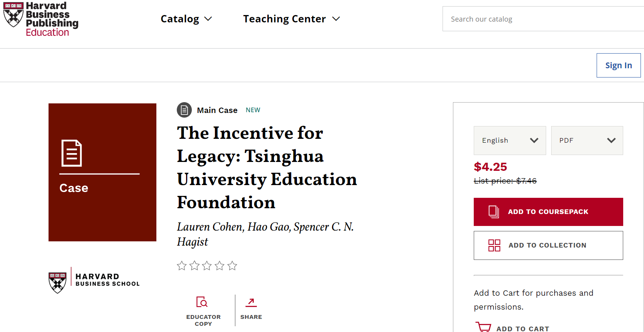Rate the case five stars

coord(232,266)
